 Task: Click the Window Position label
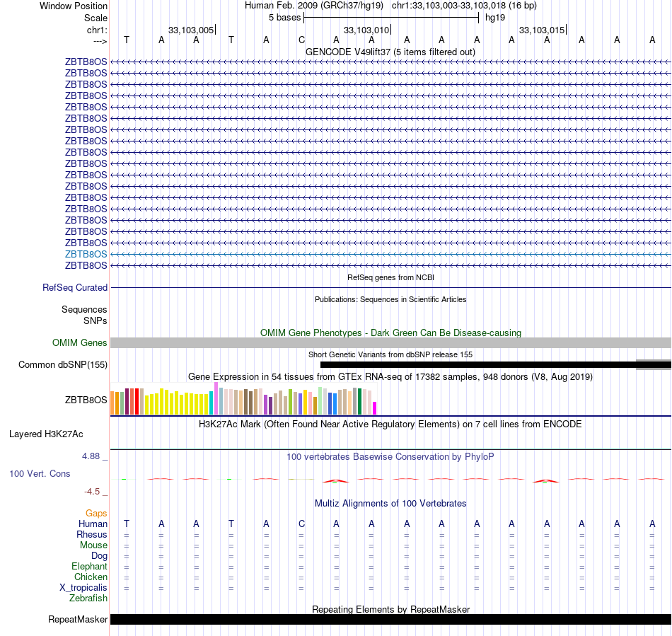pyautogui.click(x=74, y=6)
